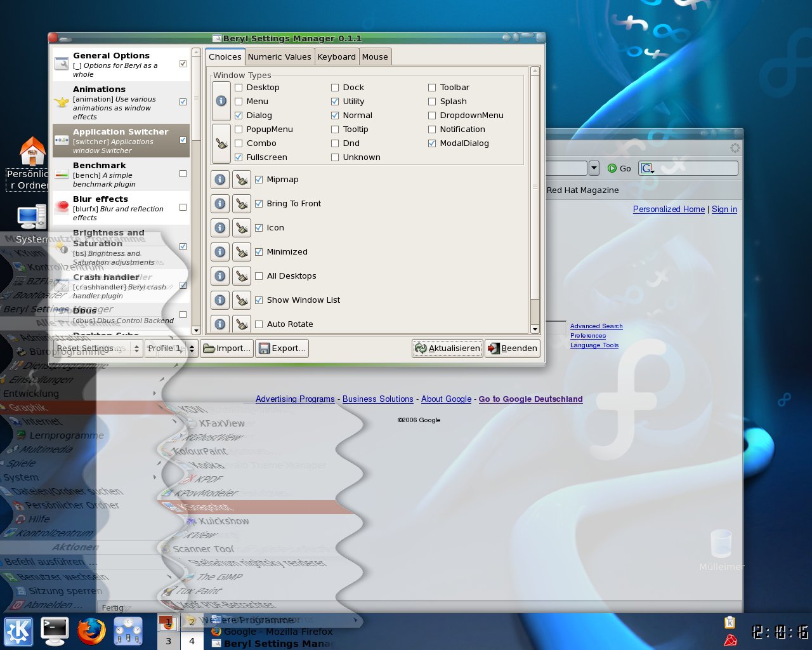Click Beenden quit button
This screenshot has height=650, width=812.
coord(513,348)
